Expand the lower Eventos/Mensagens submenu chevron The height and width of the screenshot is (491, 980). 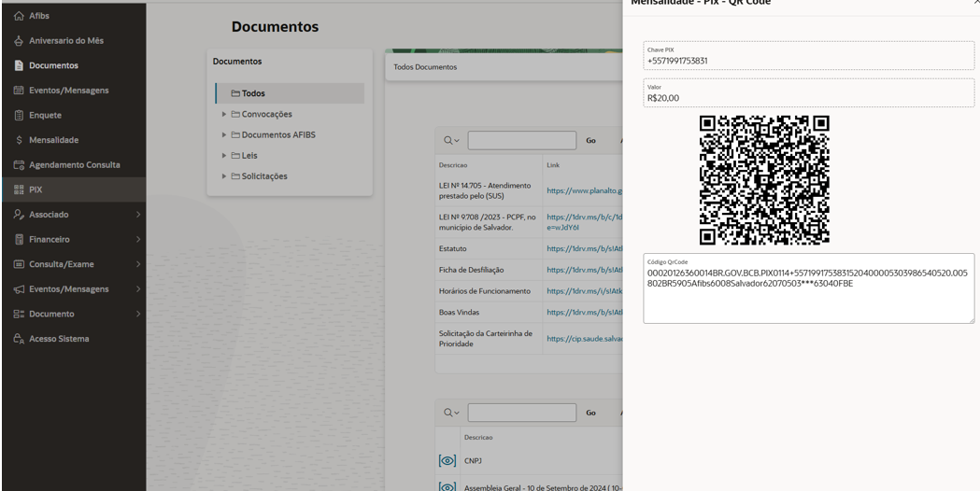137,289
